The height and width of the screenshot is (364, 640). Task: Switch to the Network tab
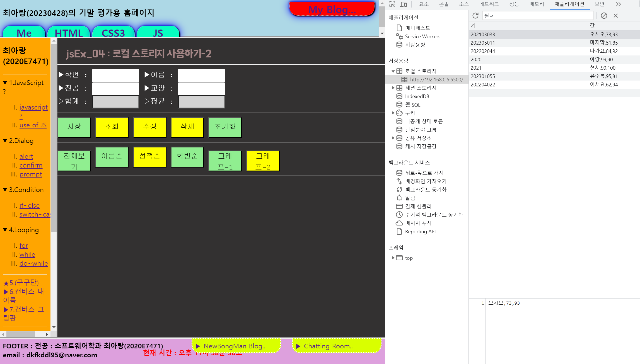(489, 4)
